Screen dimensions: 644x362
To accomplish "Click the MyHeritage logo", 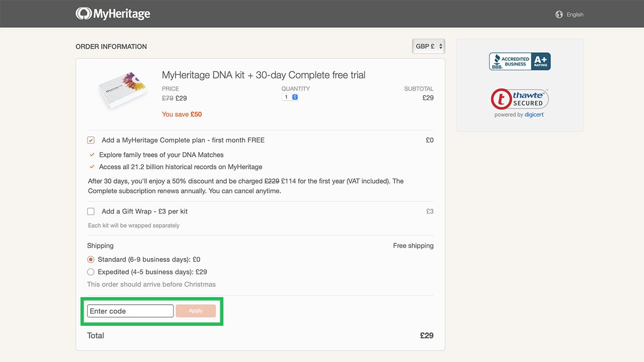I will click(113, 14).
